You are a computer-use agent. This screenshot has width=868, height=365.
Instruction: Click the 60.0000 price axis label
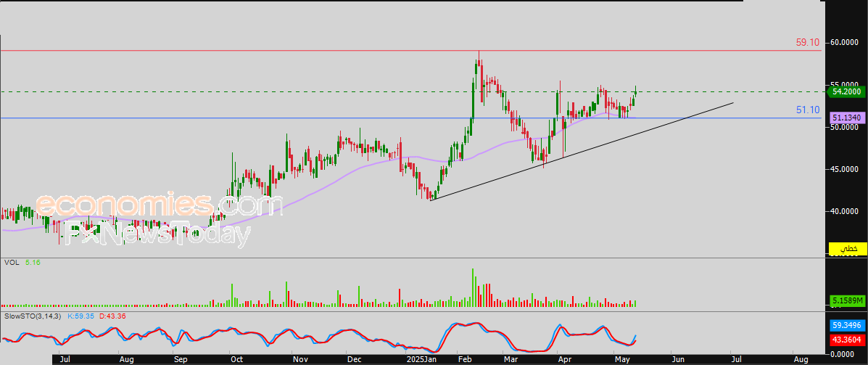click(844, 43)
